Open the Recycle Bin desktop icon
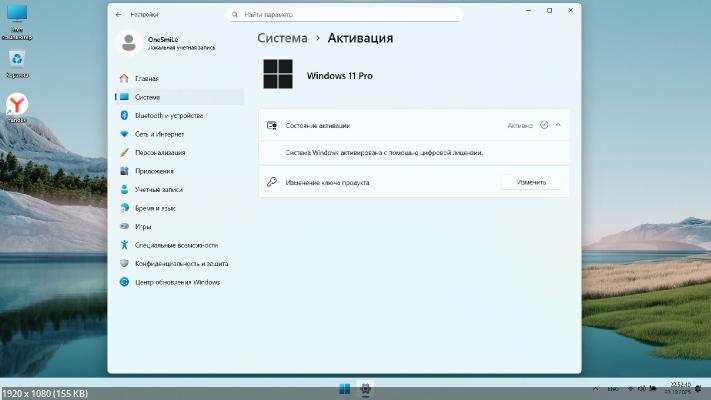Screen dimensions: 711x400 point(17,61)
